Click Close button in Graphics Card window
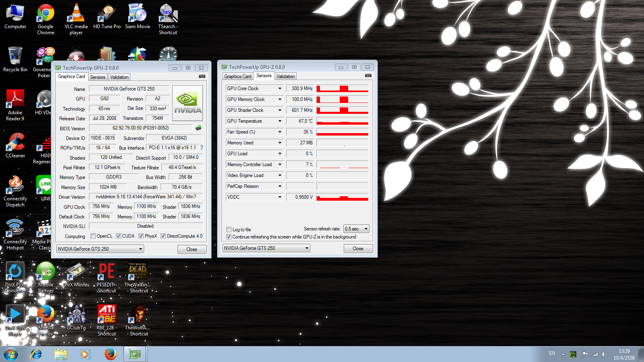 pyautogui.click(x=192, y=249)
